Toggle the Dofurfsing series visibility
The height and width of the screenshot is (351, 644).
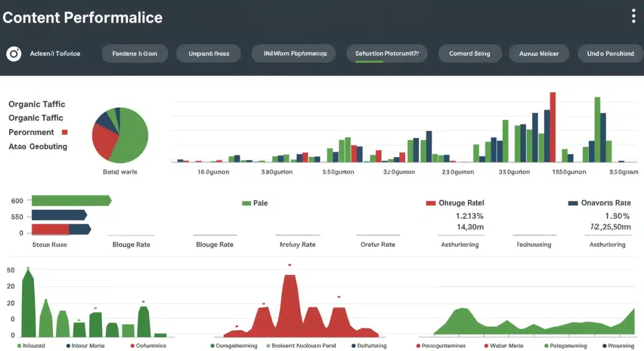pyautogui.click(x=353, y=346)
